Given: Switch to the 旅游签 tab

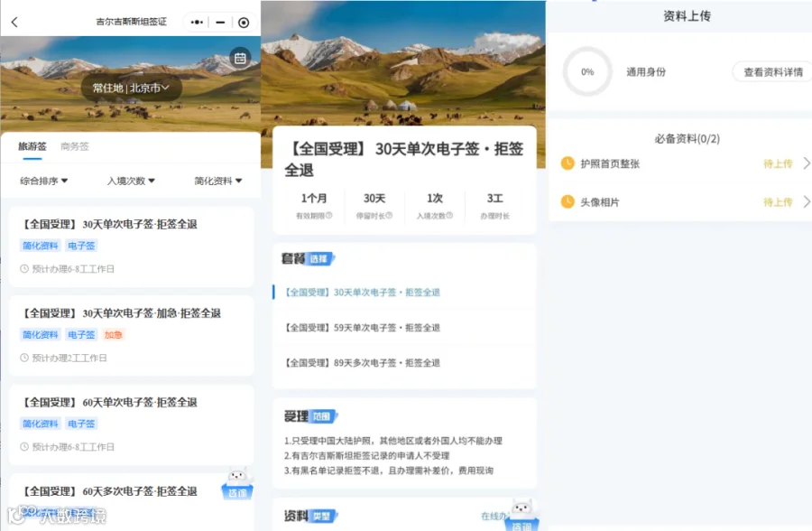Looking at the screenshot, I should (32, 147).
